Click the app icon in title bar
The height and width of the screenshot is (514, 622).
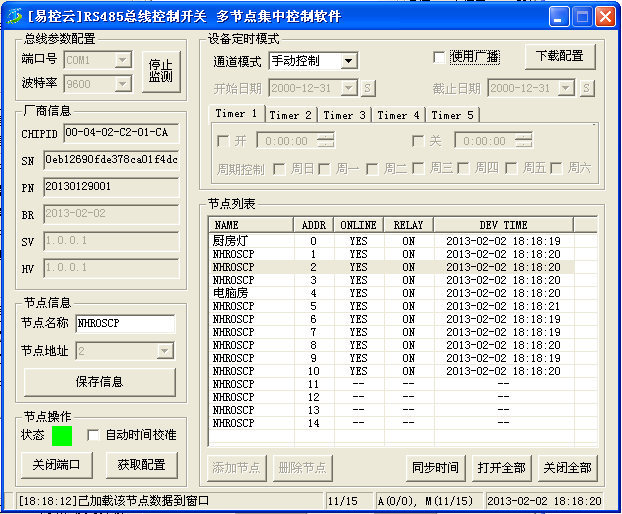pyautogui.click(x=14, y=16)
